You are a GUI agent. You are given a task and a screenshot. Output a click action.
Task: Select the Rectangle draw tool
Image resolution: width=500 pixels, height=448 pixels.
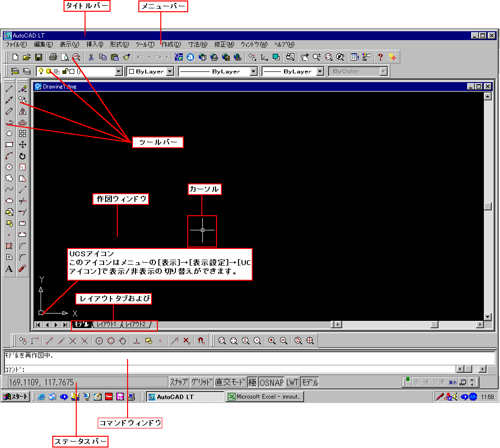pyautogui.click(x=9, y=145)
